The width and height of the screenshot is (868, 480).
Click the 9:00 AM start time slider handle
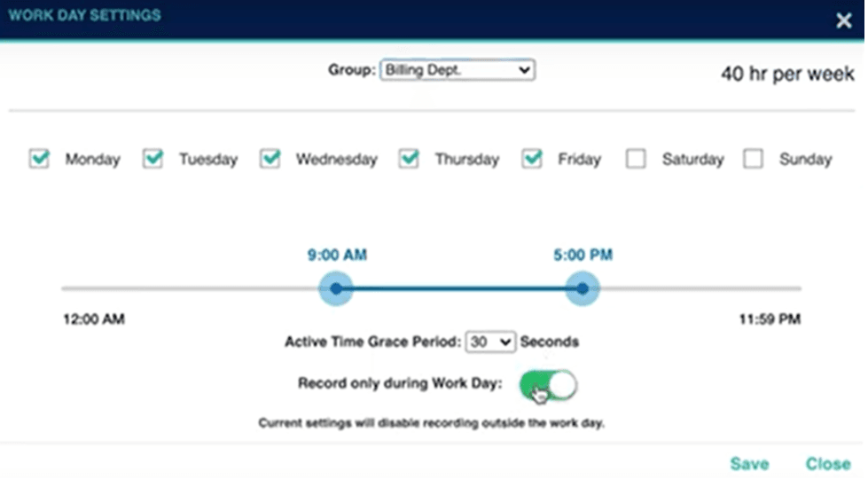[x=335, y=288]
